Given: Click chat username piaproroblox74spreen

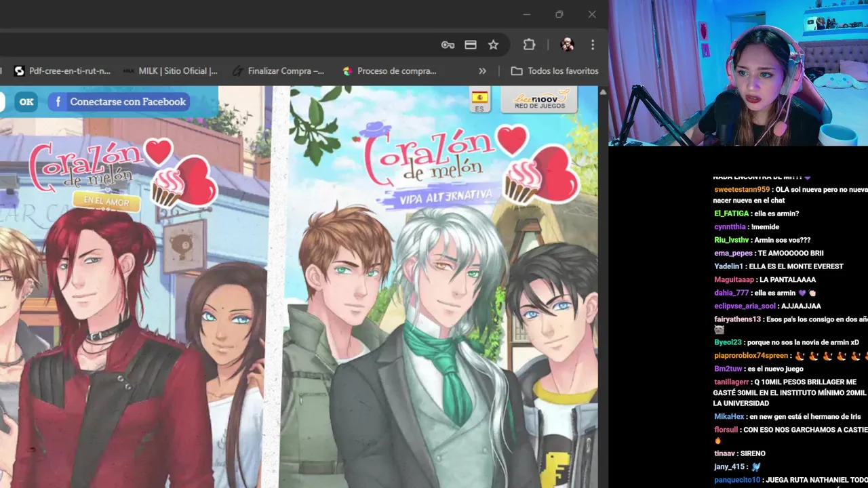Looking at the screenshot, I should [751, 356].
